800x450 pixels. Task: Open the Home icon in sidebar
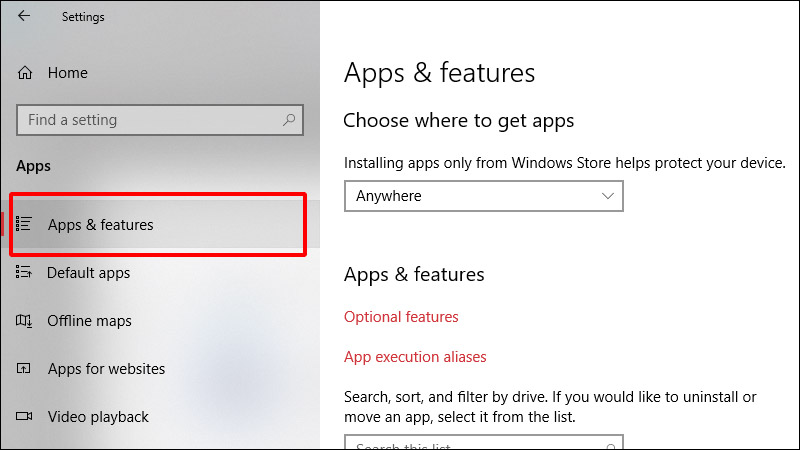24,73
